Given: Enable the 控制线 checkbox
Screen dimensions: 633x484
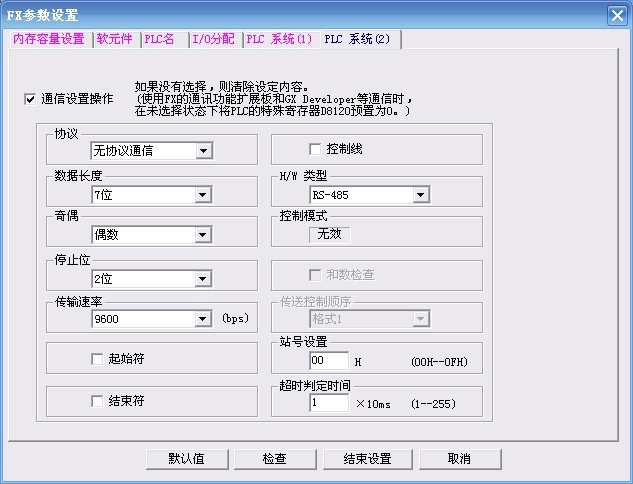Looking at the screenshot, I should point(315,149).
